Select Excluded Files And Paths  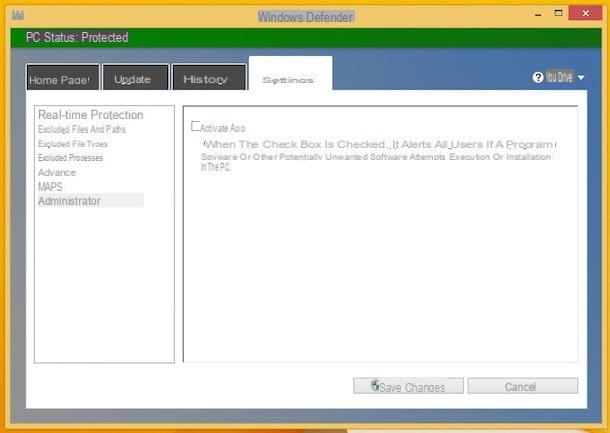(82, 129)
